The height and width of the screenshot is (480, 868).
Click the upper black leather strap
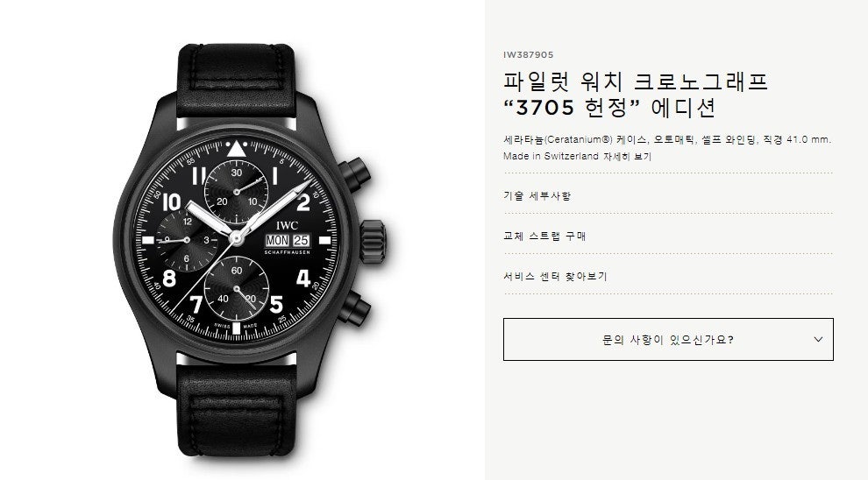click(236, 81)
